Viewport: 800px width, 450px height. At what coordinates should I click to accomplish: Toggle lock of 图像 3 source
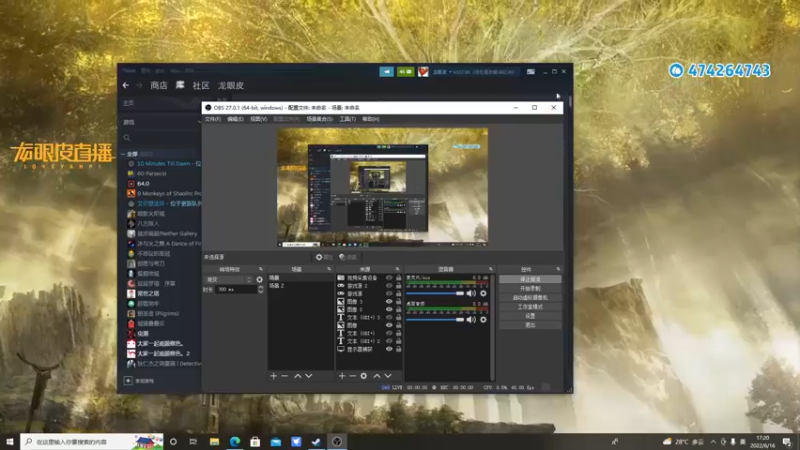click(x=398, y=302)
